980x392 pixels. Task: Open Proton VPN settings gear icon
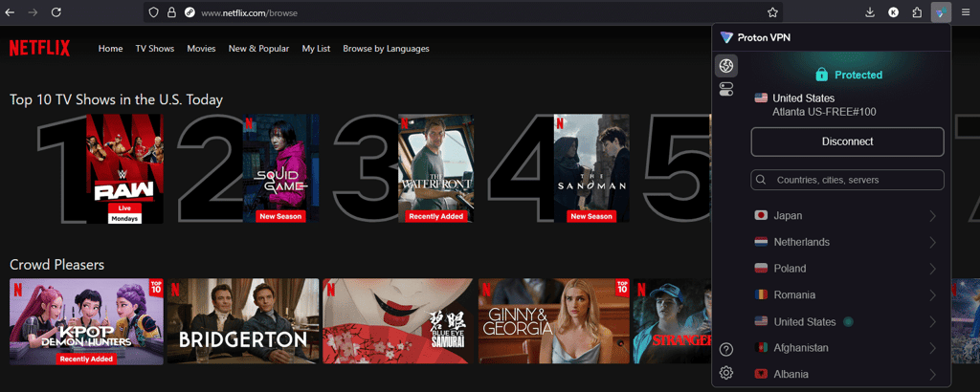coord(725,373)
